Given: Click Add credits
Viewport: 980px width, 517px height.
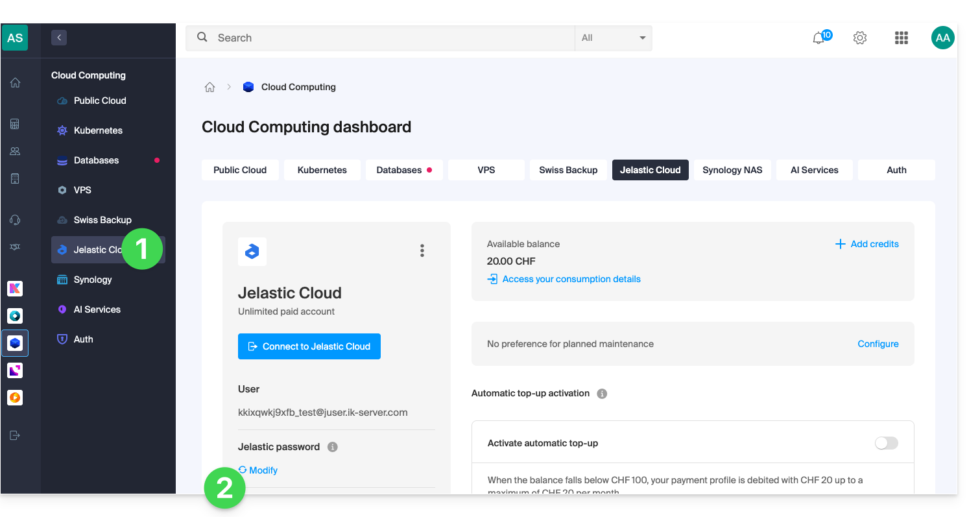Looking at the screenshot, I should tap(866, 244).
